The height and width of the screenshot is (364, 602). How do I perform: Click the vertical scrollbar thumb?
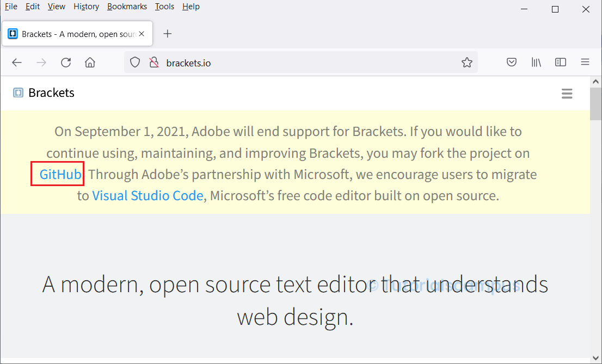tap(595, 104)
